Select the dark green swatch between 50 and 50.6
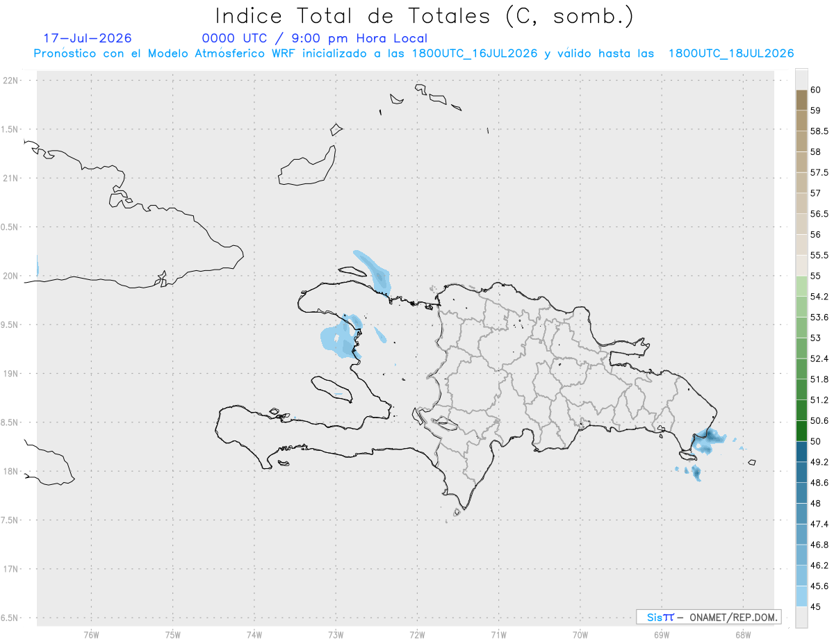This screenshot has width=834, height=644. [801, 431]
